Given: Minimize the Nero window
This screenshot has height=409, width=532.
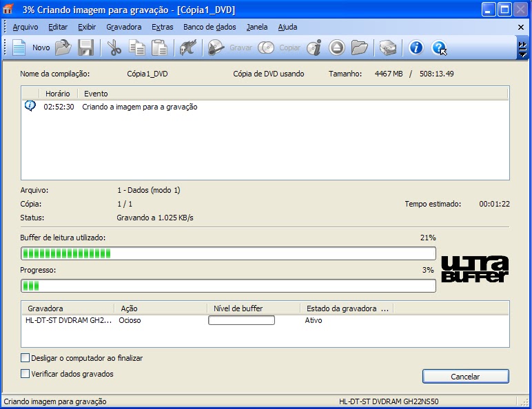Looking at the screenshot, I should pyautogui.click(x=488, y=10).
